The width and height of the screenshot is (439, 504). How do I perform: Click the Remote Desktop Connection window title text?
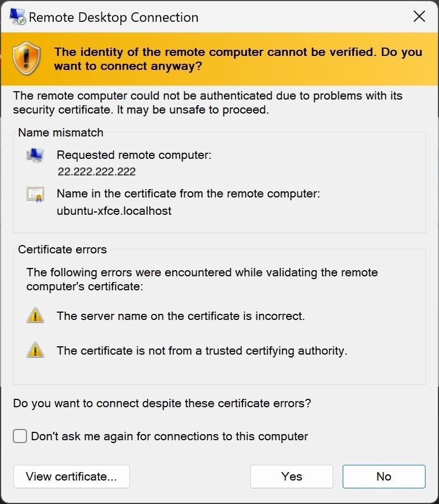tap(113, 17)
